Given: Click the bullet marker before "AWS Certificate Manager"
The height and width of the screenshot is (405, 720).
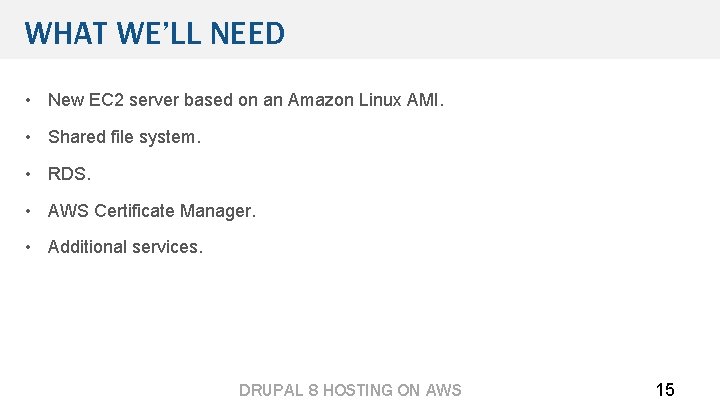Looking at the screenshot, I should tap(31, 211).
